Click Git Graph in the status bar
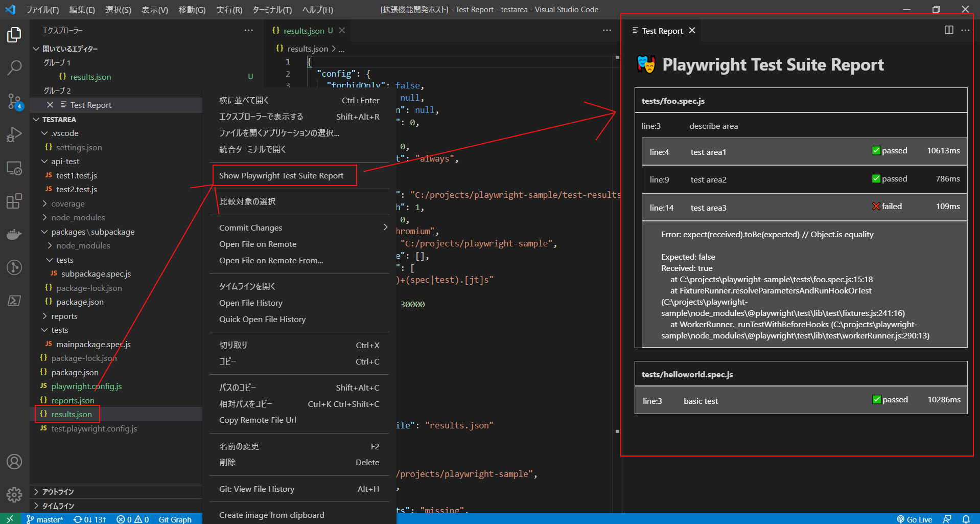This screenshot has width=980, height=524. (x=175, y=519)
